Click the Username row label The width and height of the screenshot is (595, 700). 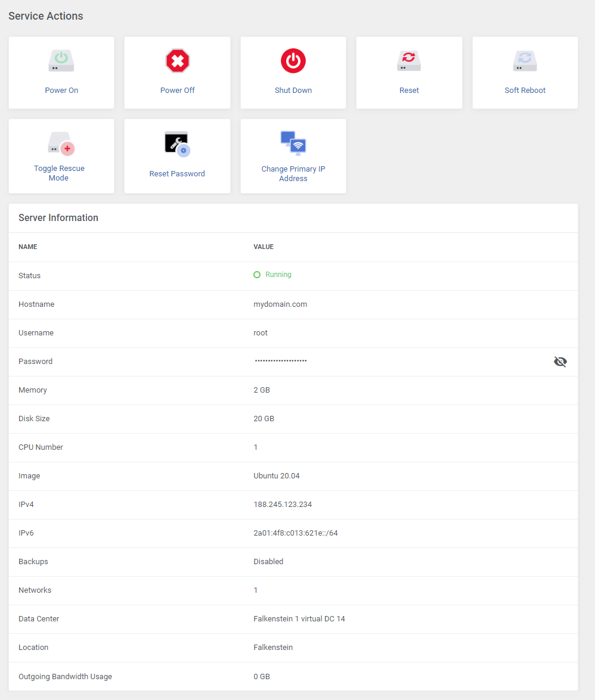(x=36, y=332)
